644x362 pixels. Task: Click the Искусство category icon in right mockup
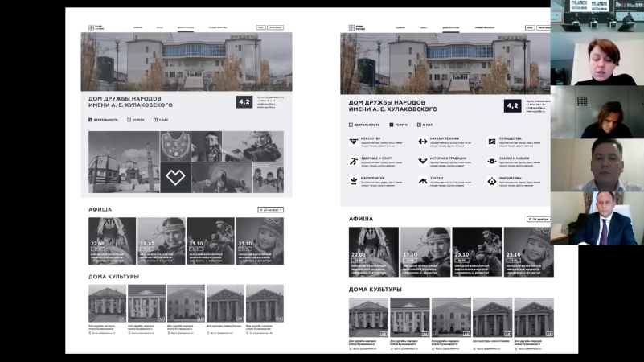[x=353, y=141]
